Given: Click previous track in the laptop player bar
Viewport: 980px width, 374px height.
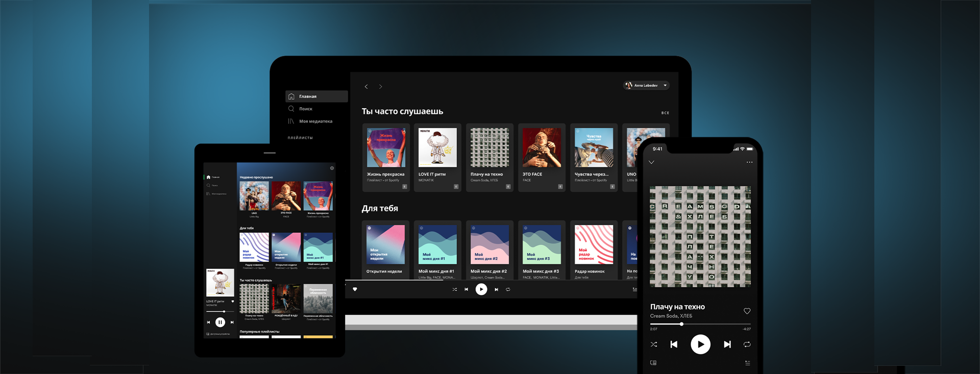Looking at the screenshot, I should [x=466, y=289].
